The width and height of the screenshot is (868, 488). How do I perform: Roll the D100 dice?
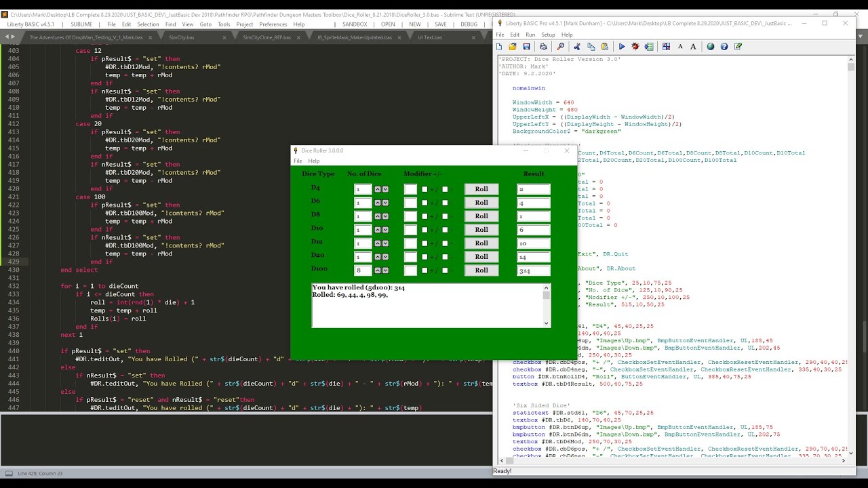click(x=481, y=270)
